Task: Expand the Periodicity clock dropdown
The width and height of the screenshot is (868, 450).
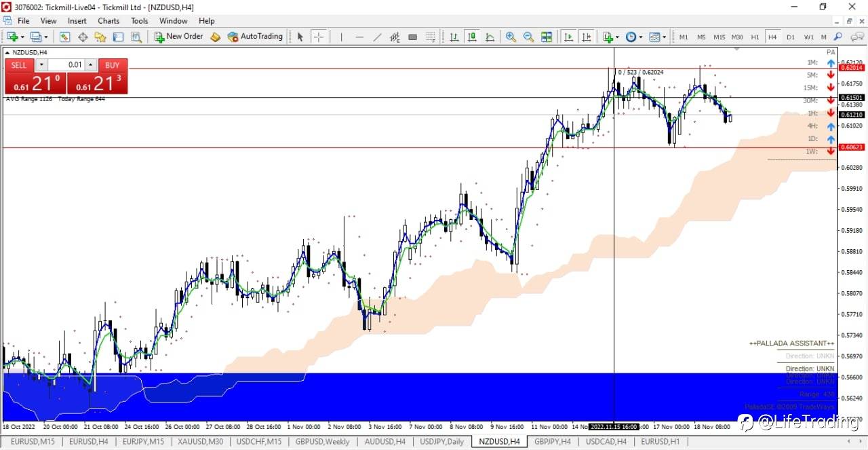Action: (633, 37)
